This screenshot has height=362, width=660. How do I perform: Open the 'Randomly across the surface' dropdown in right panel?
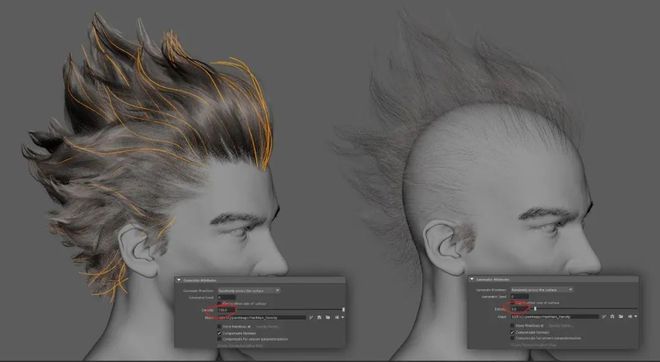click(542, 290)
